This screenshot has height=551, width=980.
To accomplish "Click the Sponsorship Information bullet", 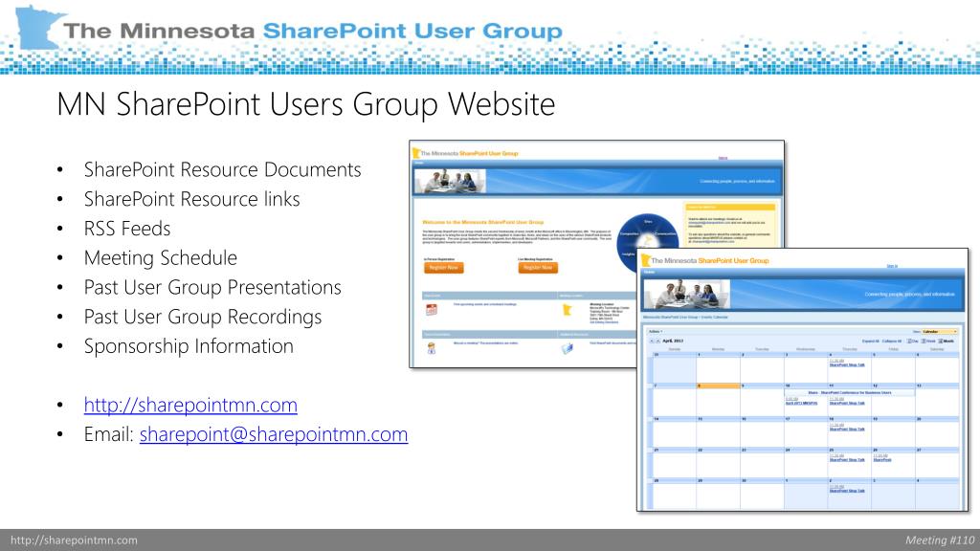I will pos(189,346).
